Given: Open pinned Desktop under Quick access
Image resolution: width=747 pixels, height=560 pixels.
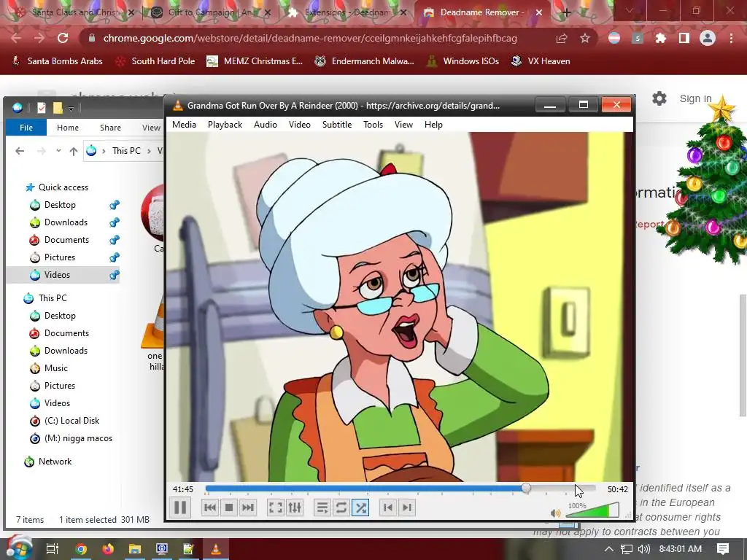Looking at the screenshot, I should pos(60,205).
